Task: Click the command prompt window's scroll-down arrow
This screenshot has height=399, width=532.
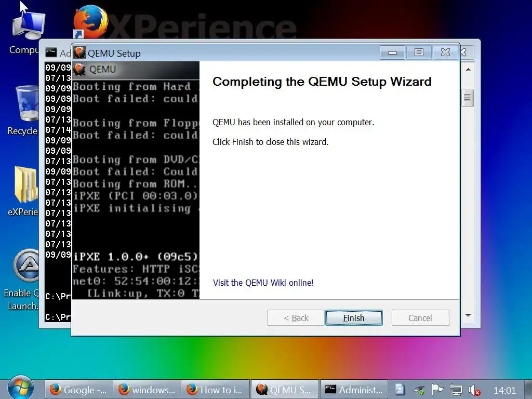Action: tap(468, 315)
